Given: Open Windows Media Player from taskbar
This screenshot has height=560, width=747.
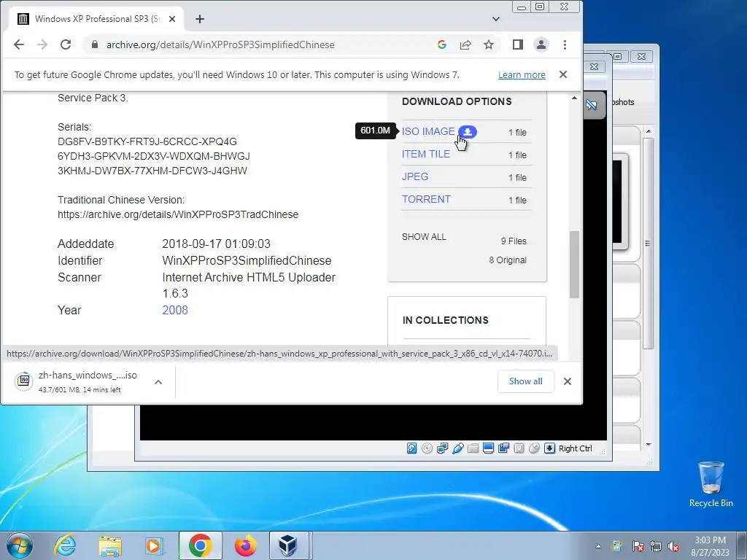Looking at the screenshot, I should pos(154,545).
